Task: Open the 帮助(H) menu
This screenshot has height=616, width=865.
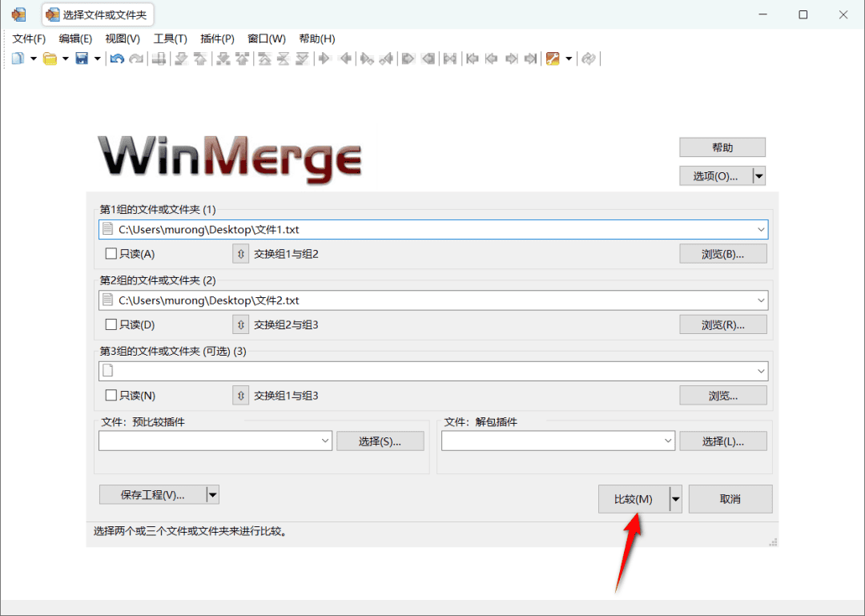Action: (x=316, y=38)
